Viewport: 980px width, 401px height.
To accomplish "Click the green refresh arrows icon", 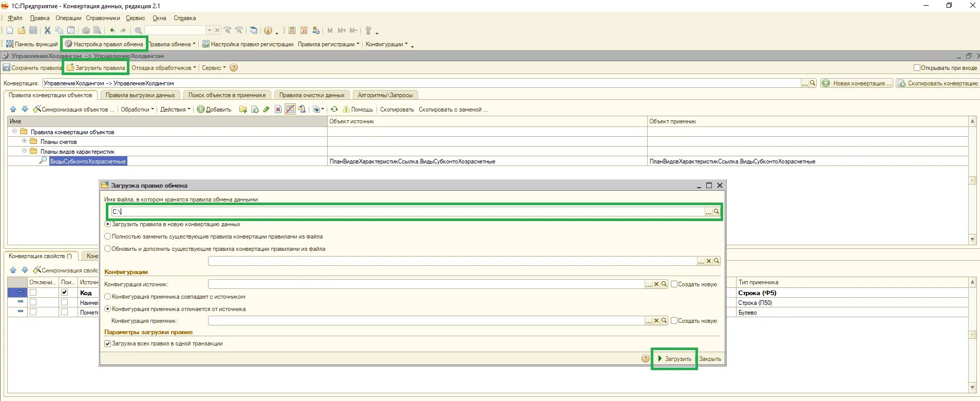I will 334,109.
